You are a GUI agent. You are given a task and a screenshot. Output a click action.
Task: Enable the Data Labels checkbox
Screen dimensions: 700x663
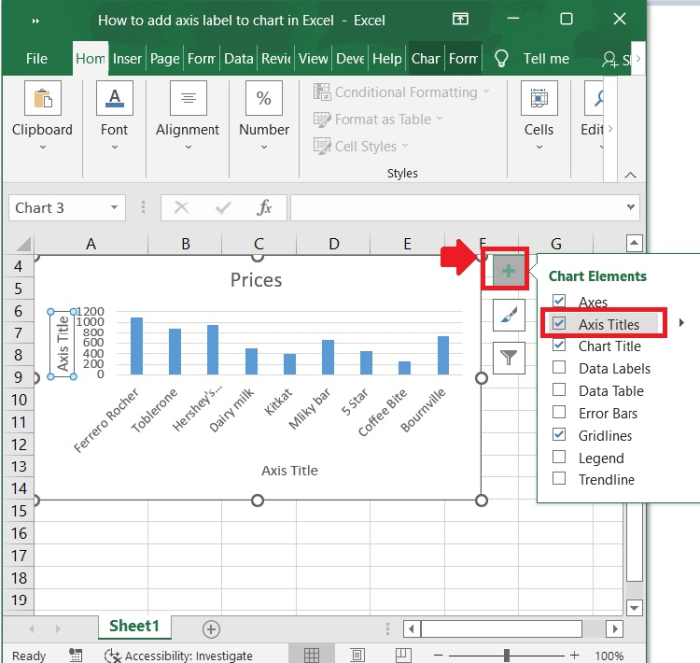coord(560,368)
